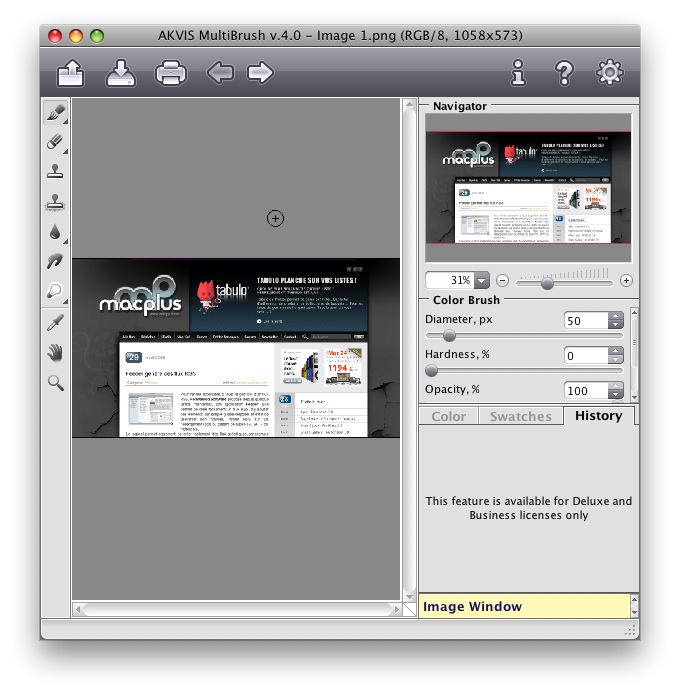680x695 pixels.
Task: Click the Opacity value field
Action: (586, 390)
